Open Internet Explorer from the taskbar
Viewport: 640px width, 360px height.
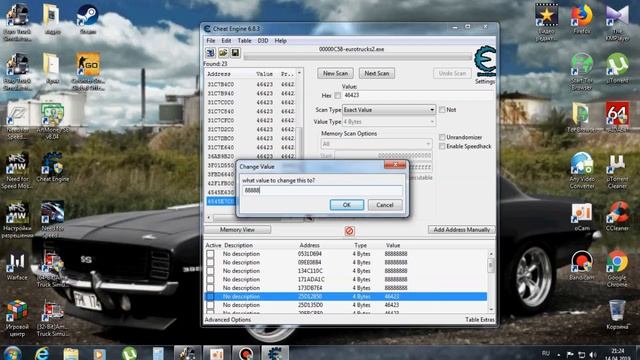tap(42, 353)
